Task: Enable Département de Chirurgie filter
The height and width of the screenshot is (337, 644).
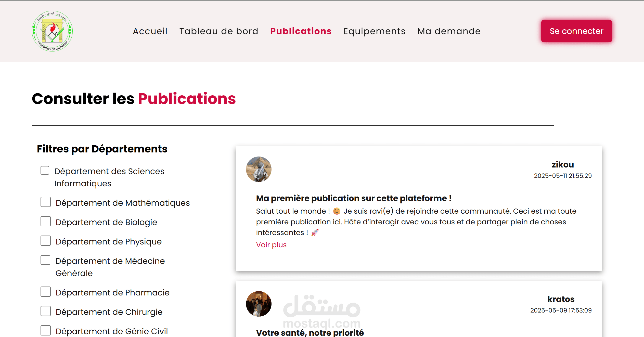Action: pos(46,311)
